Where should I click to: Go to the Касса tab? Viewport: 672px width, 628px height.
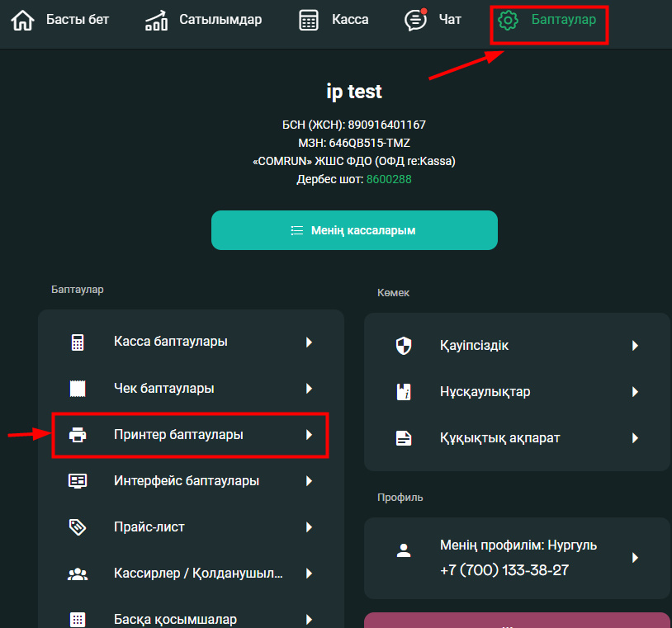point(350,20)
